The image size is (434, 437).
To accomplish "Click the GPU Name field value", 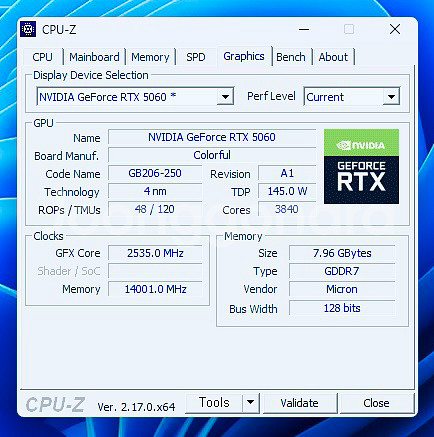I will tap(212, 137).
